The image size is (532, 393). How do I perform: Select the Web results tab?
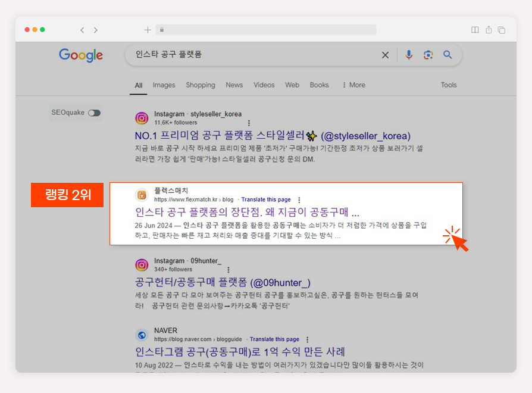pos(292,85)
